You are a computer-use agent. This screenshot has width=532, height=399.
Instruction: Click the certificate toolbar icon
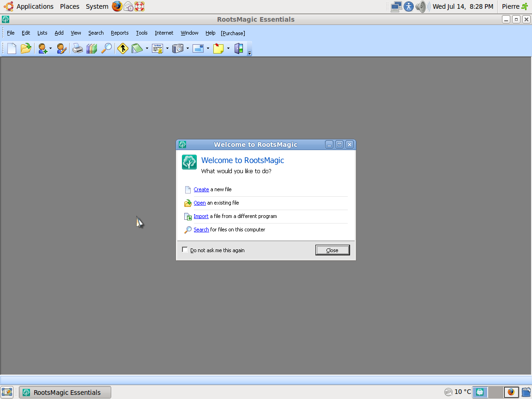[x=157, y=48]
